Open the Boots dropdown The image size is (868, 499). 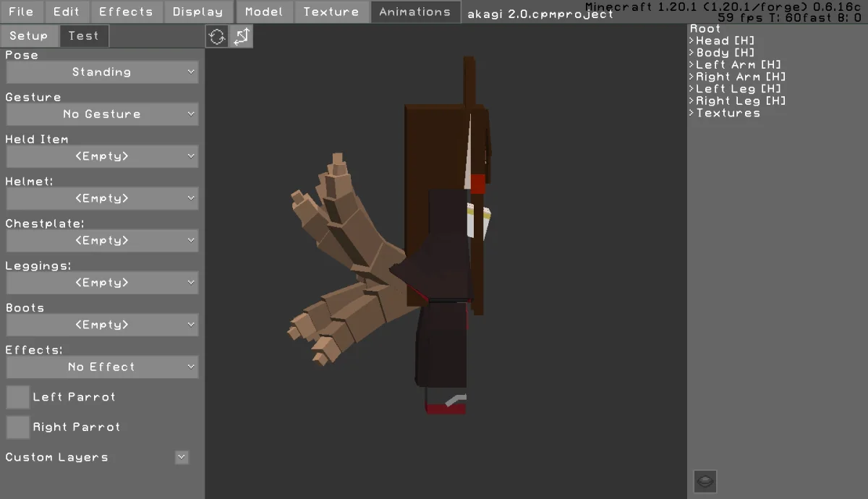102,324
